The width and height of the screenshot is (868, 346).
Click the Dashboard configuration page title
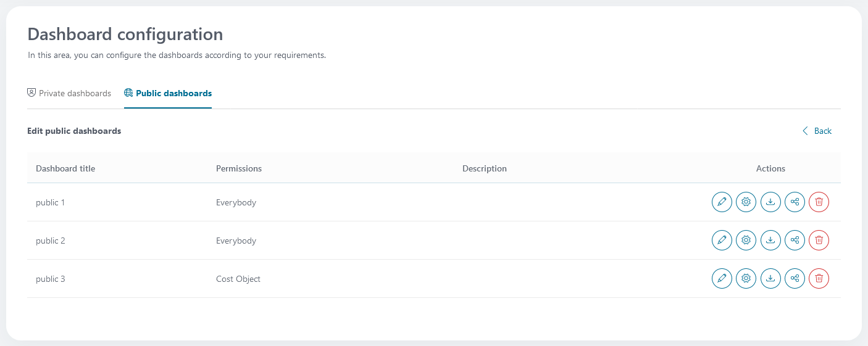click(x=125, y=34)
